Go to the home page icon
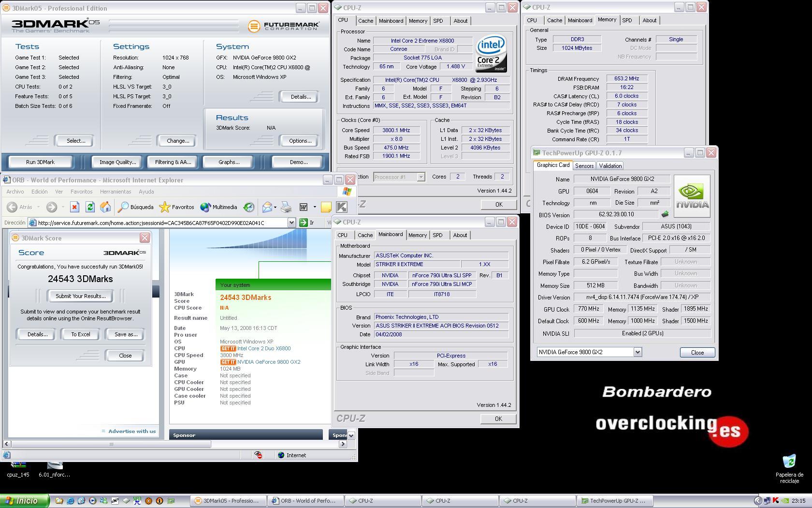Image resolution: width=812 pixels, height=508 pixels. (105, 207)
